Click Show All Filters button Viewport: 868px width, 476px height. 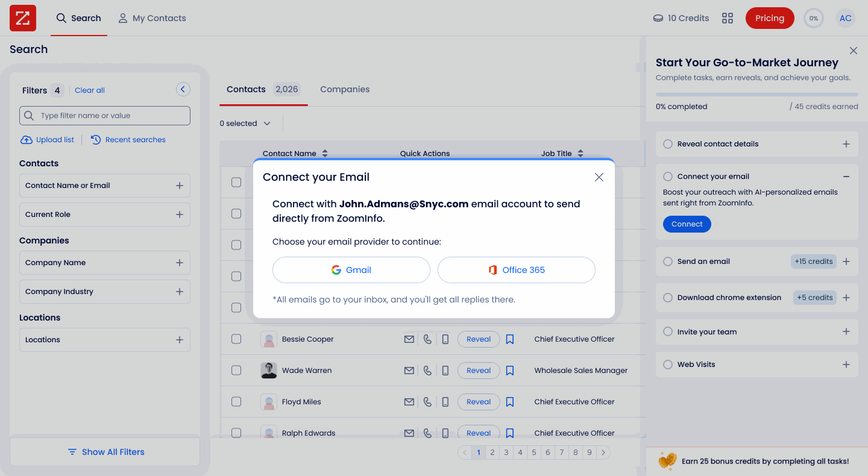click(105, 452)
